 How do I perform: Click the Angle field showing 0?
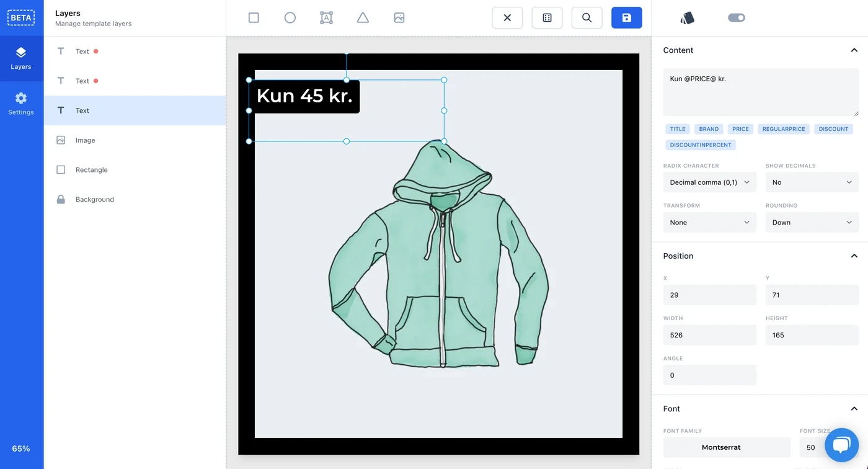(x=710, y=375)
